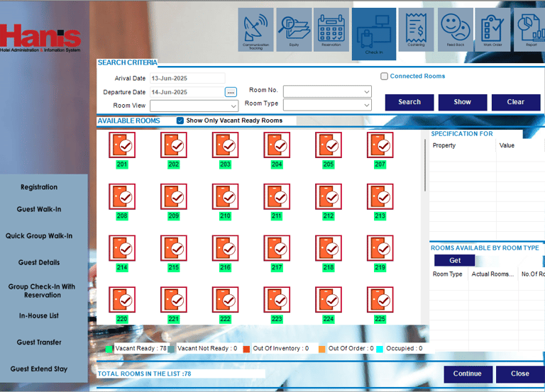Select room 204 icon
This screenshot has width=545, height=392.
[x=277, y=145]
